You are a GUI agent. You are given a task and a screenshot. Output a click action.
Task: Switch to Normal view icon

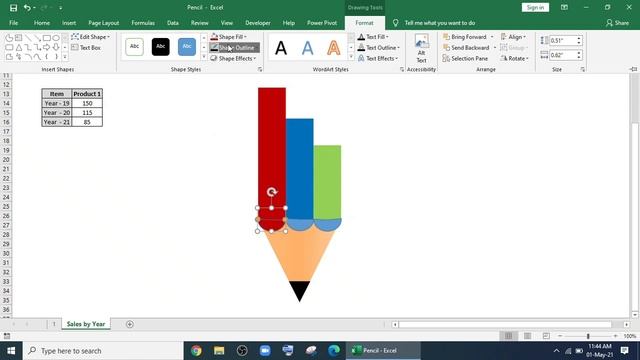pyautogui.click(x=509, y=336)
